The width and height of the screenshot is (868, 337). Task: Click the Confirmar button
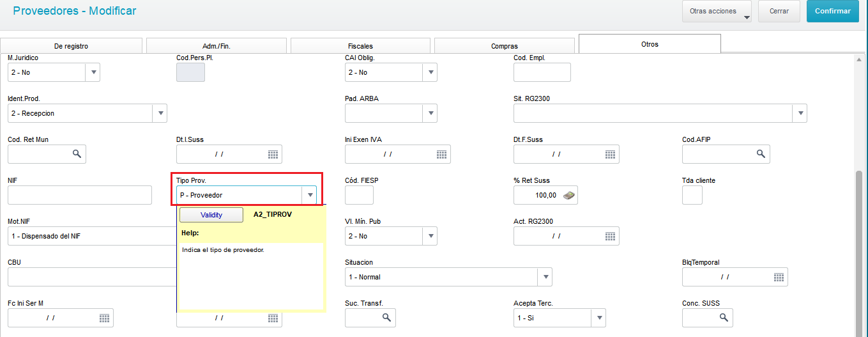click(x=833, y=11)
